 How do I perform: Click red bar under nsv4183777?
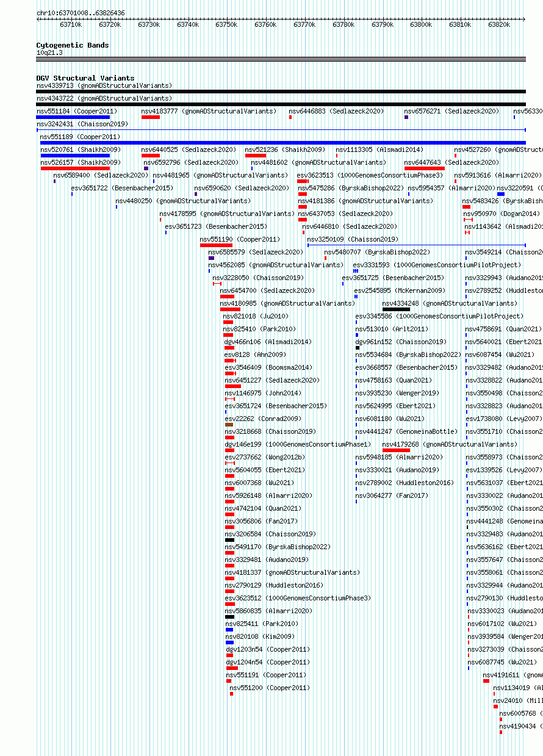(x=151, y=117)
